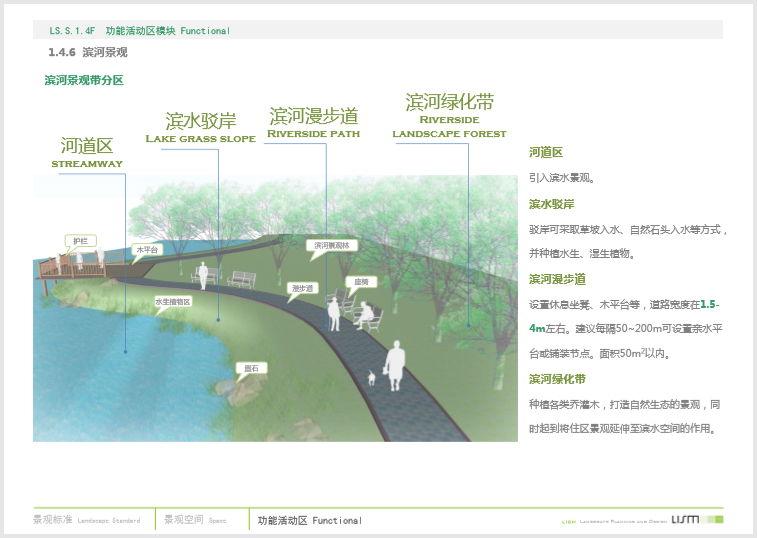Select the 木平台 callout label

click(x=147, y=250)
